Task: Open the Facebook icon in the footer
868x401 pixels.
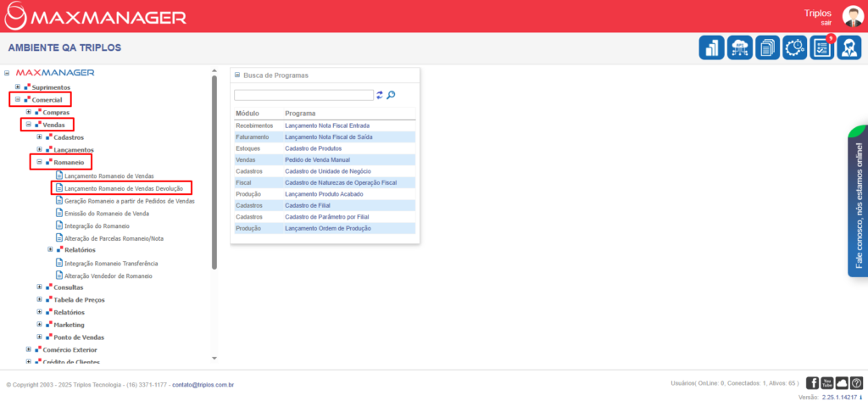Action: point(812,383)
